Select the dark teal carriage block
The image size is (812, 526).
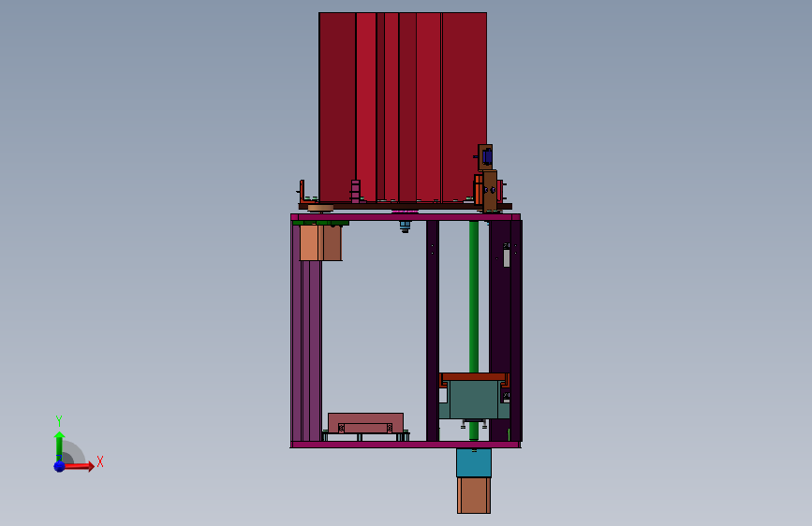point(474,400)
